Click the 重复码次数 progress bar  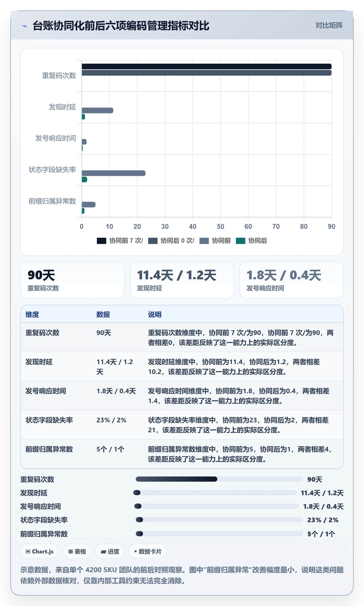point(219,479)
